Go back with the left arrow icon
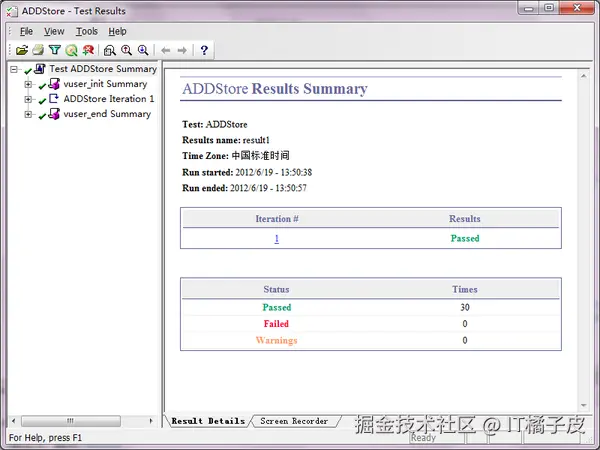Screen dimensions: 600x450 pos(165,50)
